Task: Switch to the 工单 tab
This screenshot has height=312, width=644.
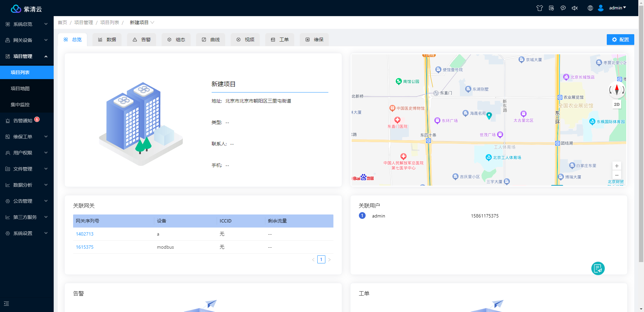Action: (x=280, y=40)
